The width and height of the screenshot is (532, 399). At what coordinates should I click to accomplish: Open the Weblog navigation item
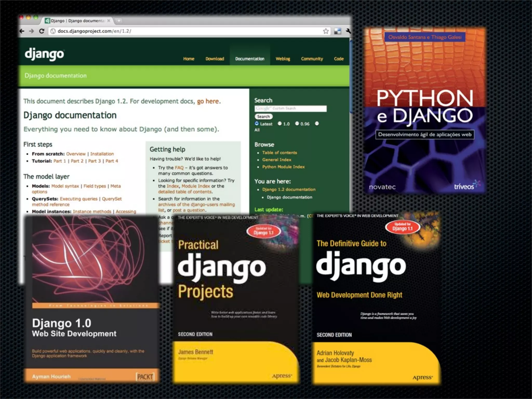click(x=283, y=59)
